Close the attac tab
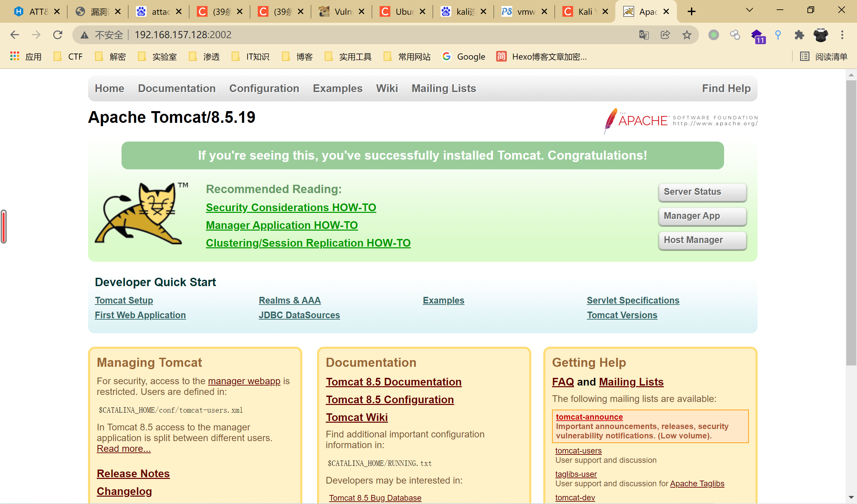Viewport: 857px width, 504px height. click(x=178, y=12)
